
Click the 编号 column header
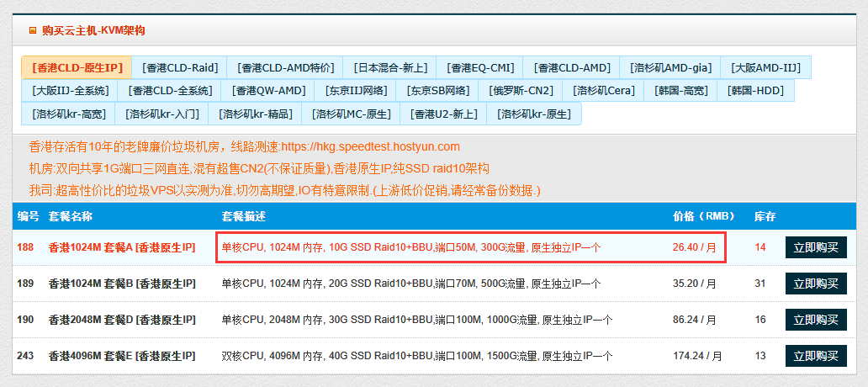[x=28, y=216]
